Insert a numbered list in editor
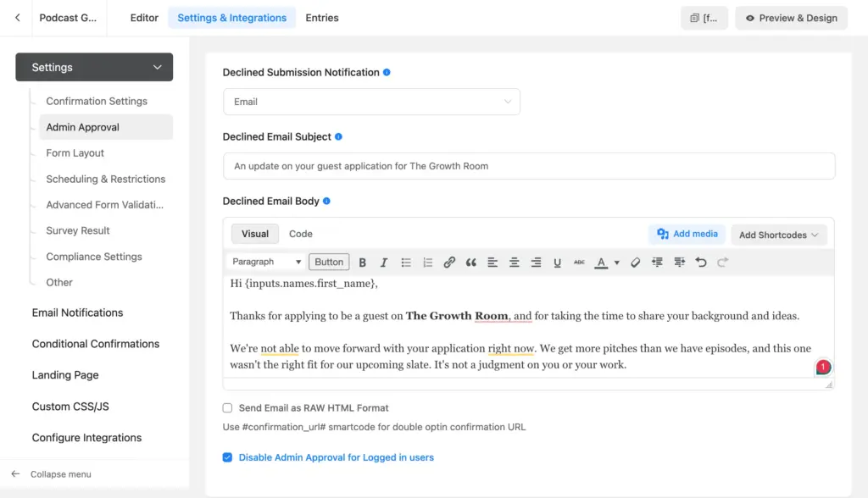This screenshot has height=498, width=868. 427,263
